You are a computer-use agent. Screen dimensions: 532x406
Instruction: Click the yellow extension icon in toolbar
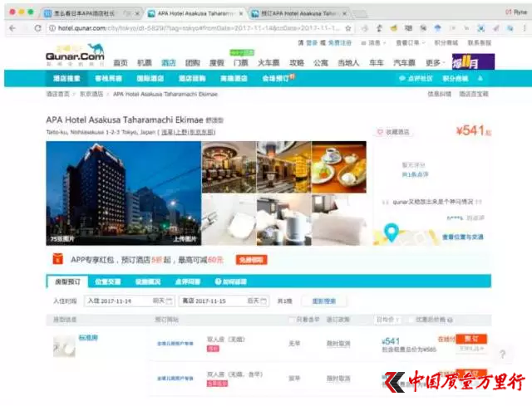coord(393,28)
